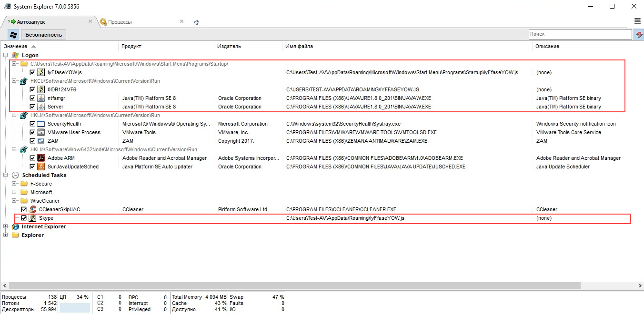Expand the F-Secure folder
This screenshot has height=314, width=644.
coord(14,184)
